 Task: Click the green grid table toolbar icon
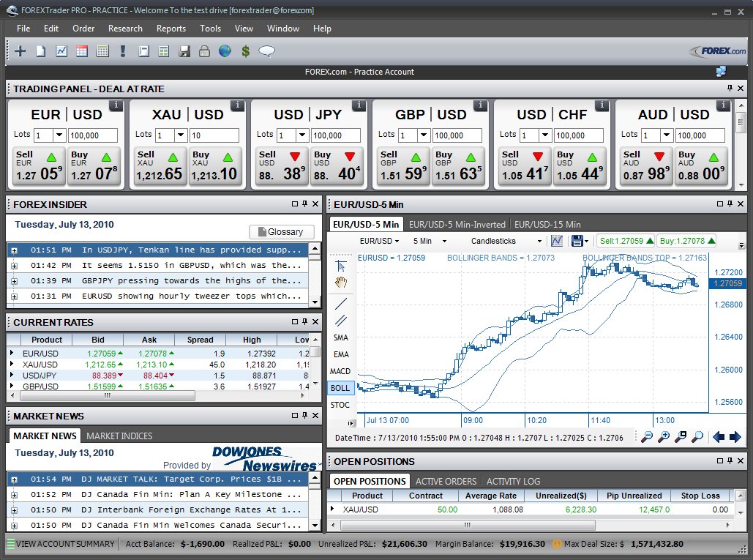(x=164, y=51)
